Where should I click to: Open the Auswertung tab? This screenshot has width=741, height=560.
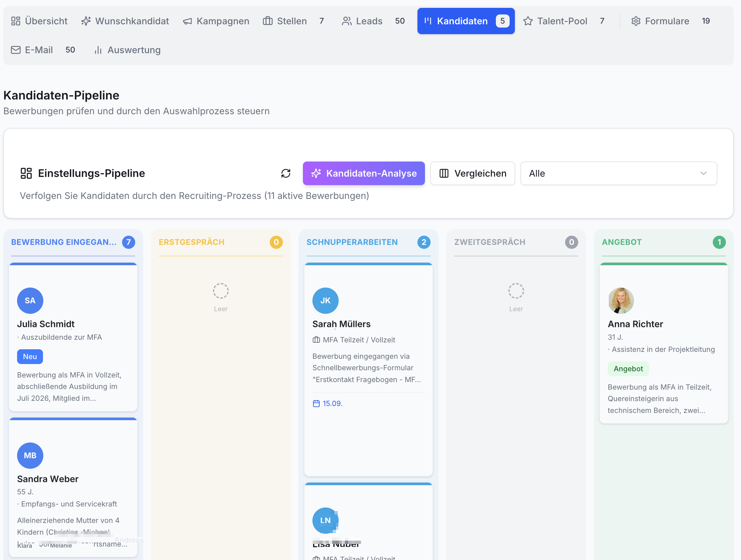point(127,50)
